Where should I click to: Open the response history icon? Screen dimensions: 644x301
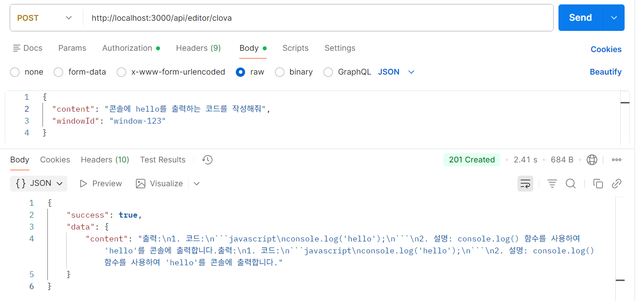click(207, 160)
